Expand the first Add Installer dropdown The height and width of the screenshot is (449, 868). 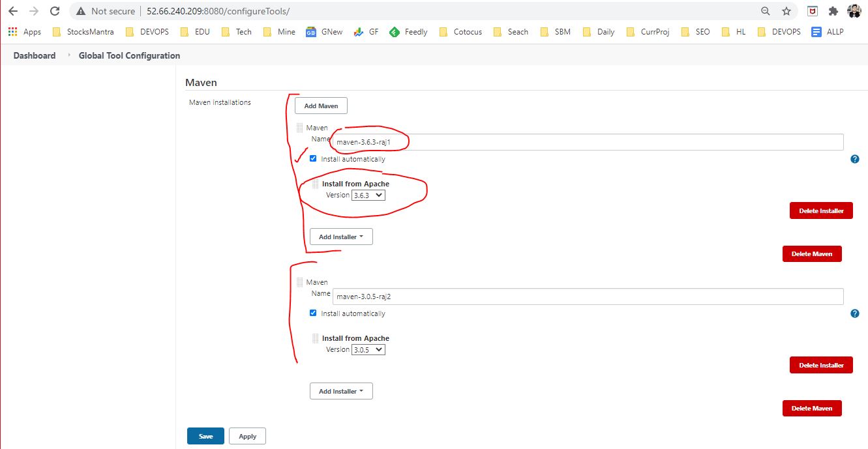341,237
